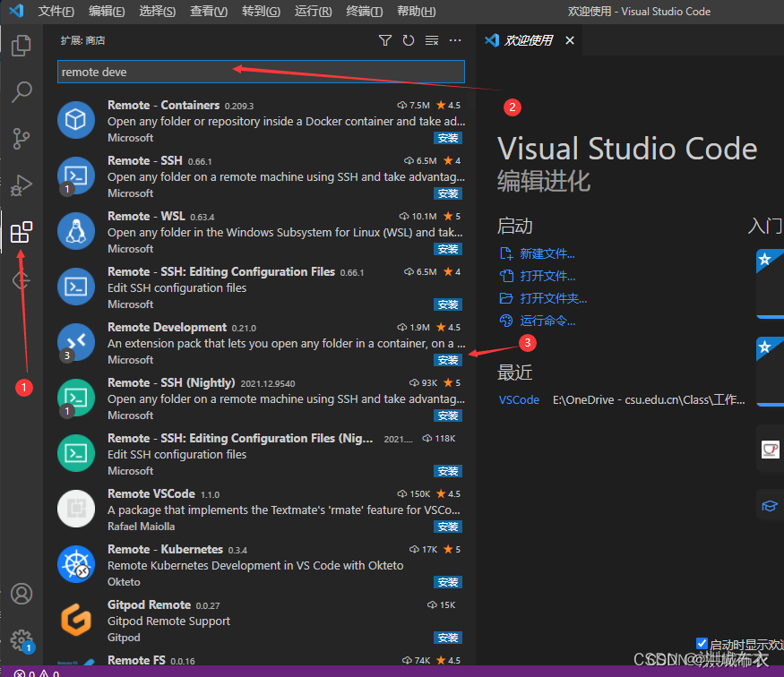Select the Remote Development extension title
Image resolution: width=784 pixels, height=677 pixels.
coord(167,327)
